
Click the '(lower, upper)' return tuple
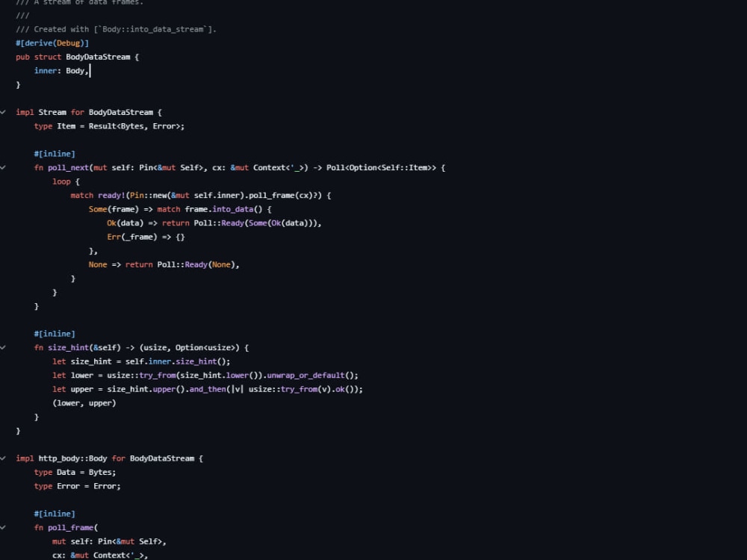pyautogui.click(x=84, y=403)
